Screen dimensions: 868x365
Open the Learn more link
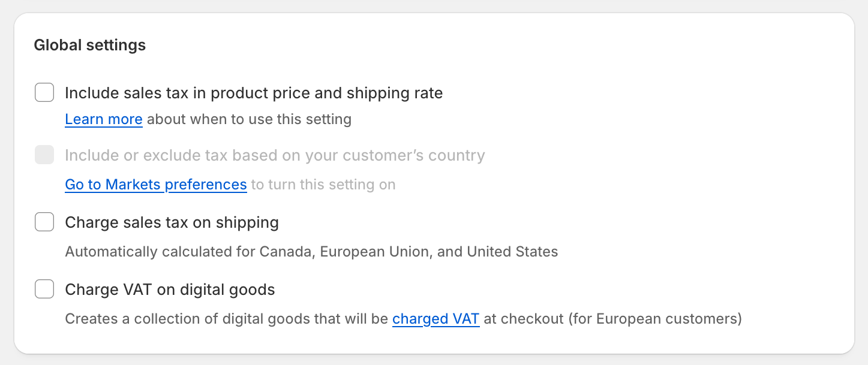[103, 119]
